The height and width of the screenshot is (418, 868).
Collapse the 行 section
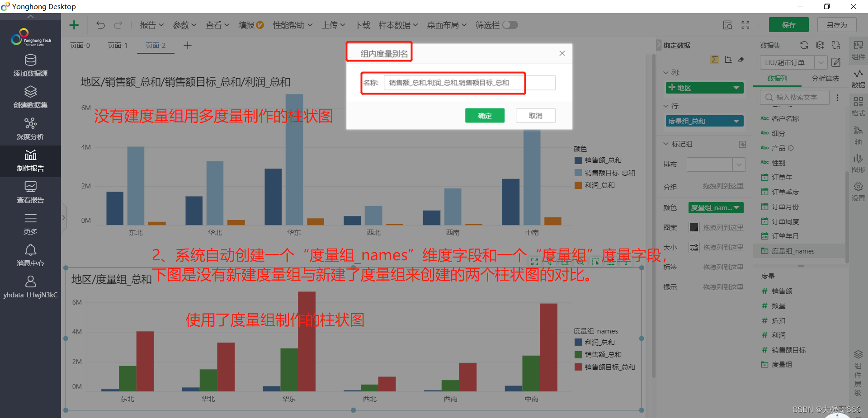666,106
